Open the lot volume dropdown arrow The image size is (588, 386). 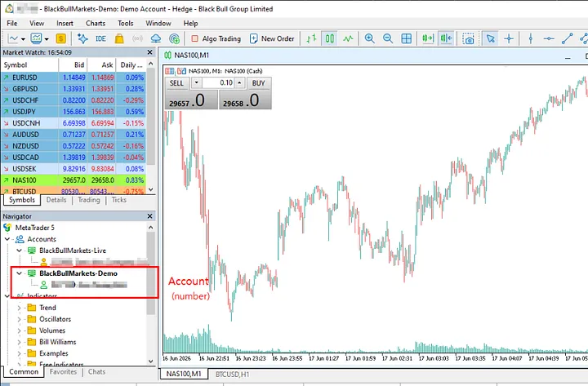point(197,82)
